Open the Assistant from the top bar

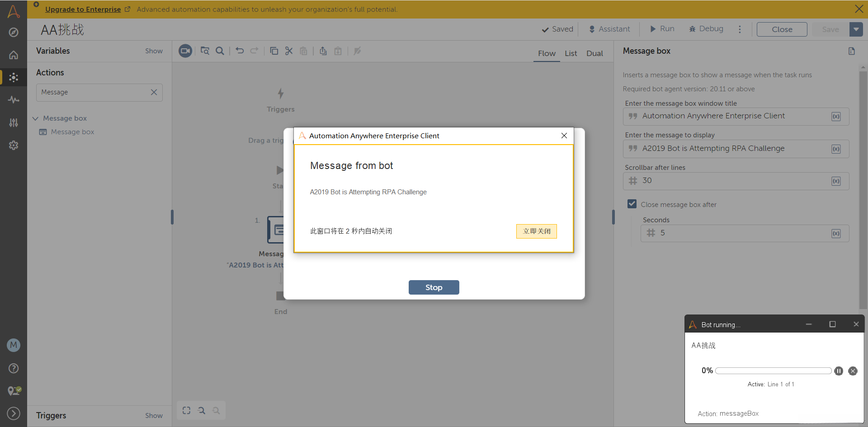pos(609,29)
